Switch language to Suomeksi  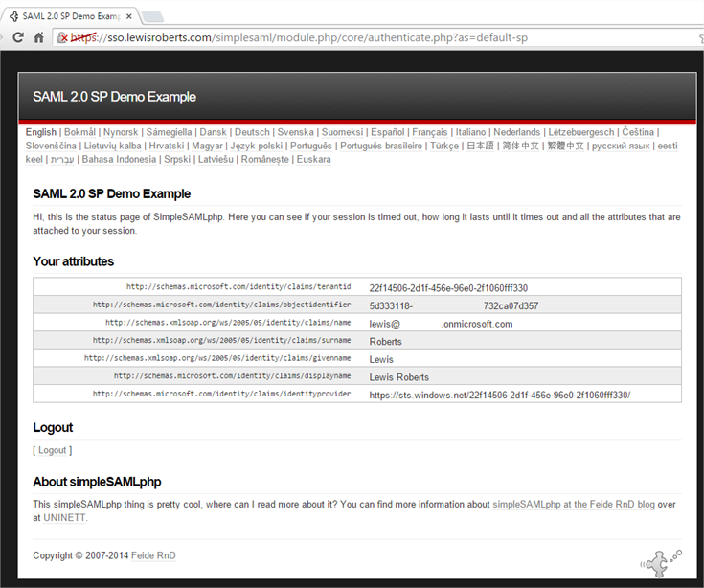pos(342,132)
